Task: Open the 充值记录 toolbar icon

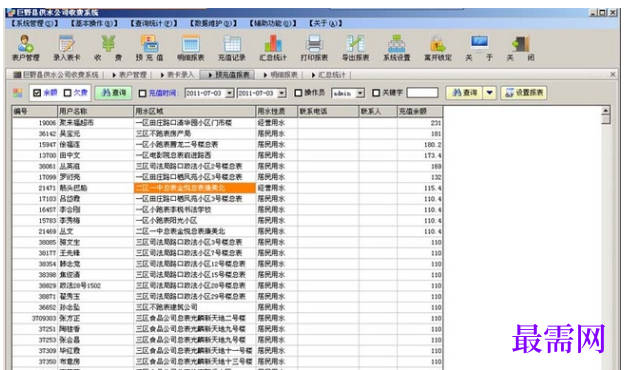Action: tap(232, 48)
